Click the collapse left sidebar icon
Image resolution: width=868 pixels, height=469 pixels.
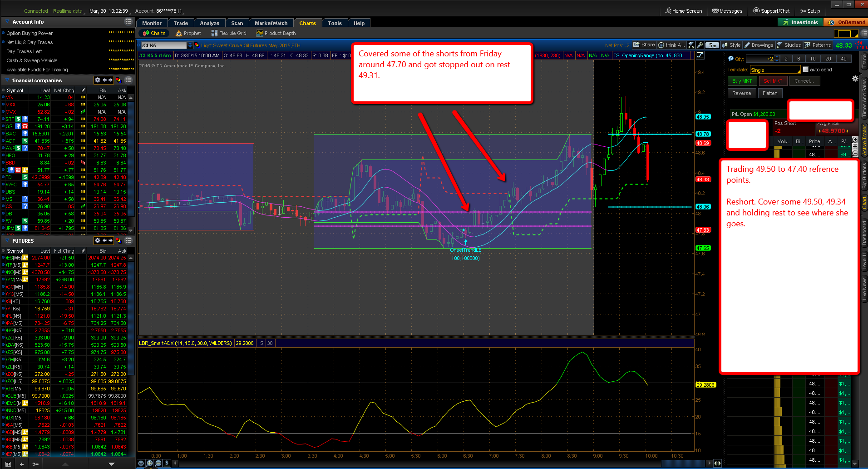click(8, 464)
